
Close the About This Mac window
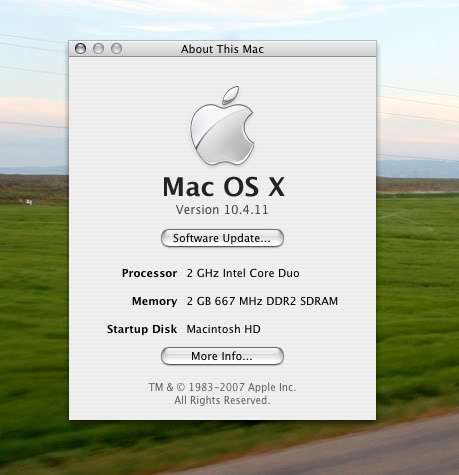click(x=80, y=49)
